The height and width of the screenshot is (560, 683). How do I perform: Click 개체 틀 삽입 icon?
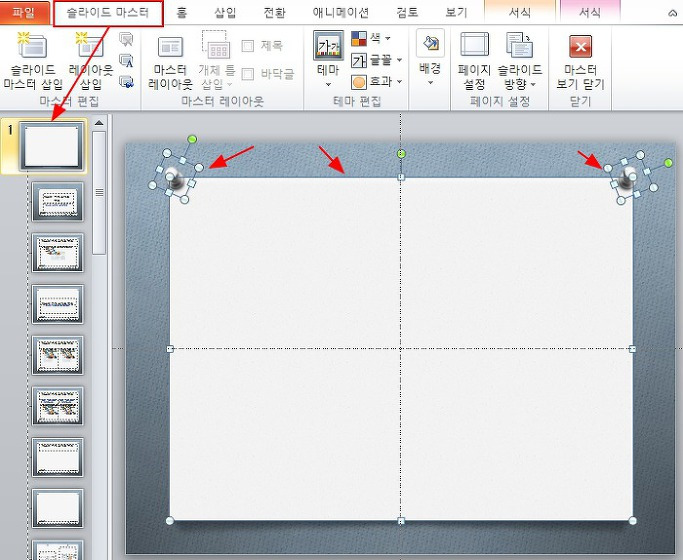coord(216,45)
